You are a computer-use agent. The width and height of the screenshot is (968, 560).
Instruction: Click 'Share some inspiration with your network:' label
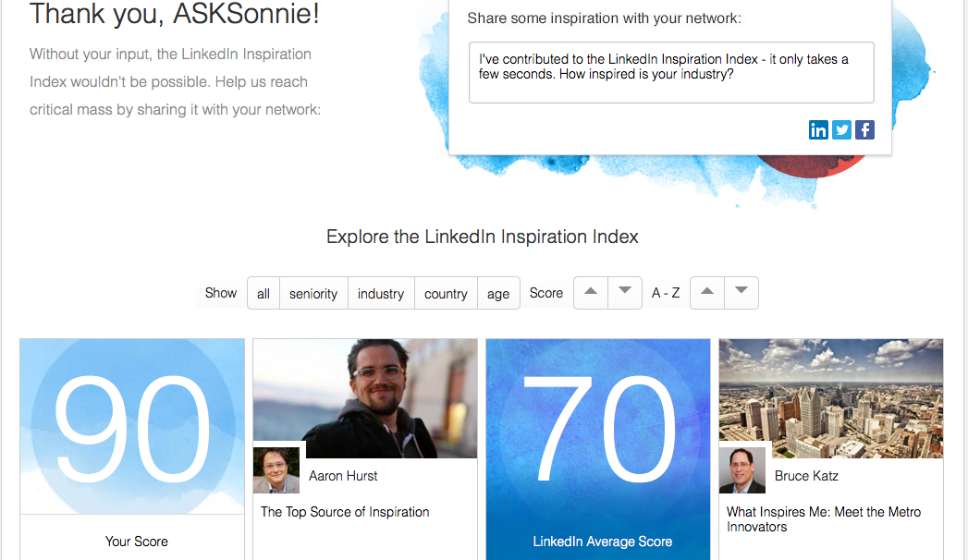click(604, 18)
